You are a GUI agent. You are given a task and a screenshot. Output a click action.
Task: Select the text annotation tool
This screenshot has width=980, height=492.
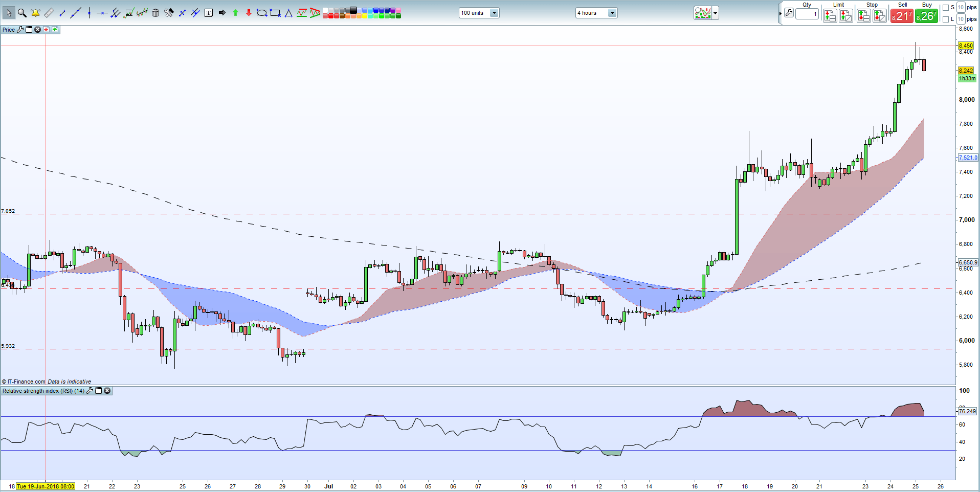[x=209, y=13]
